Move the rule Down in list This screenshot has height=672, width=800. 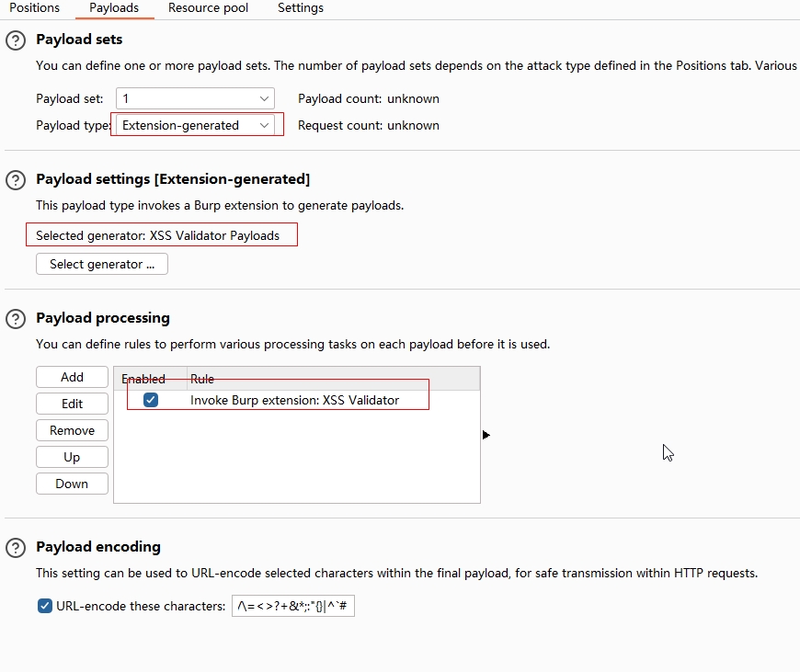[72, 484]
